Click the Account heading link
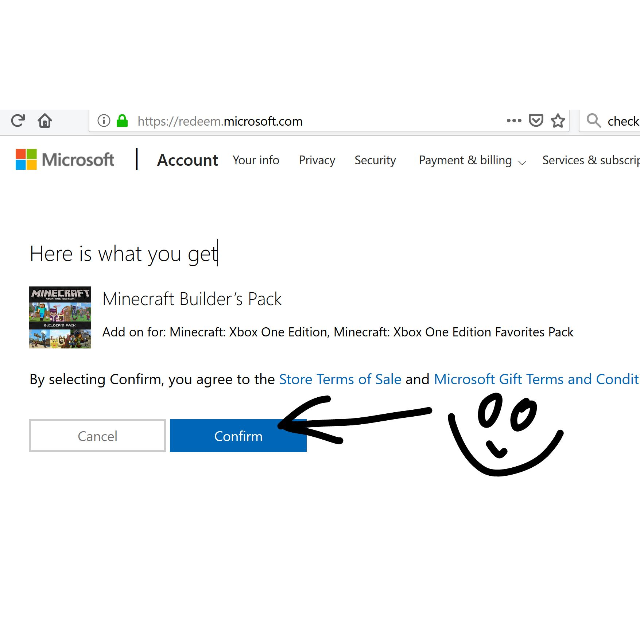The height and width of the screenshot is (640, 640). tap(187, 160)
